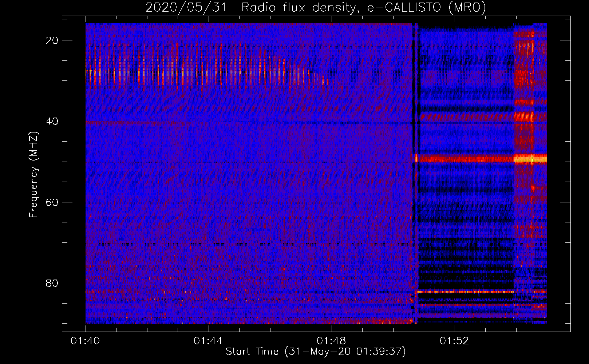This screenshot has width=589, height=364.
Task: Click the 60 frequency tick label
Action: point(52,202)
